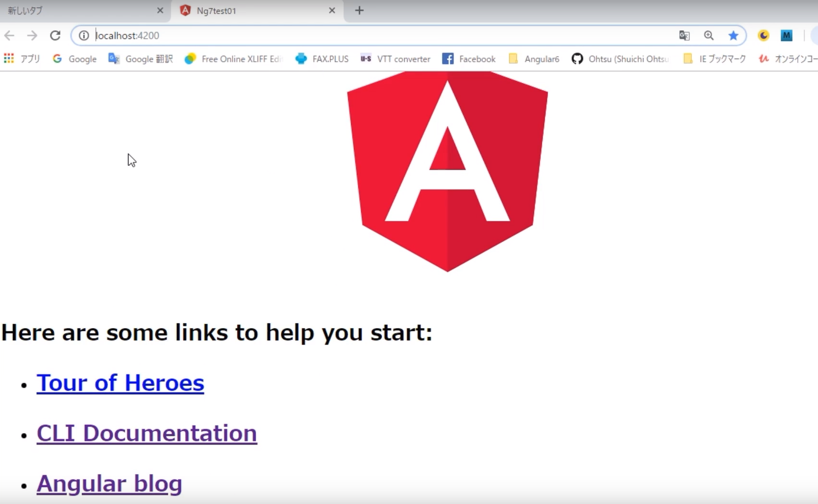Viewport: 818px width, 504px height.
Task: Close the 新しいタブ tab
Action: (x=160, y=11)
